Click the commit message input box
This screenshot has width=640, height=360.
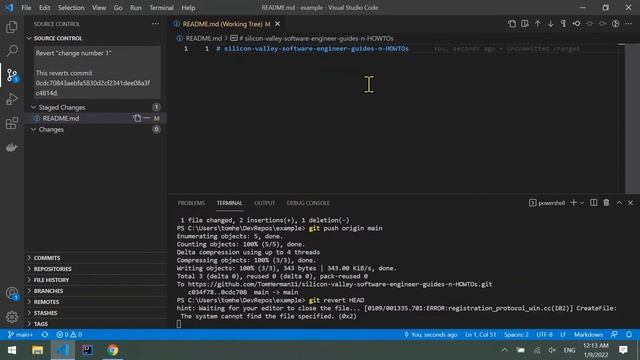97,73
